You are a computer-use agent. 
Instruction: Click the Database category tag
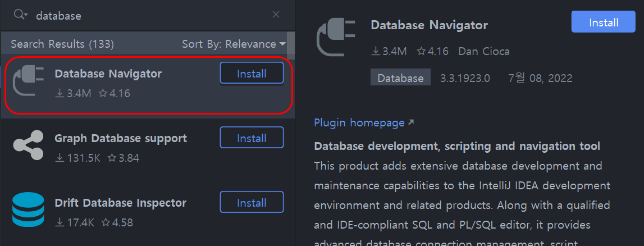coord(400,78)
